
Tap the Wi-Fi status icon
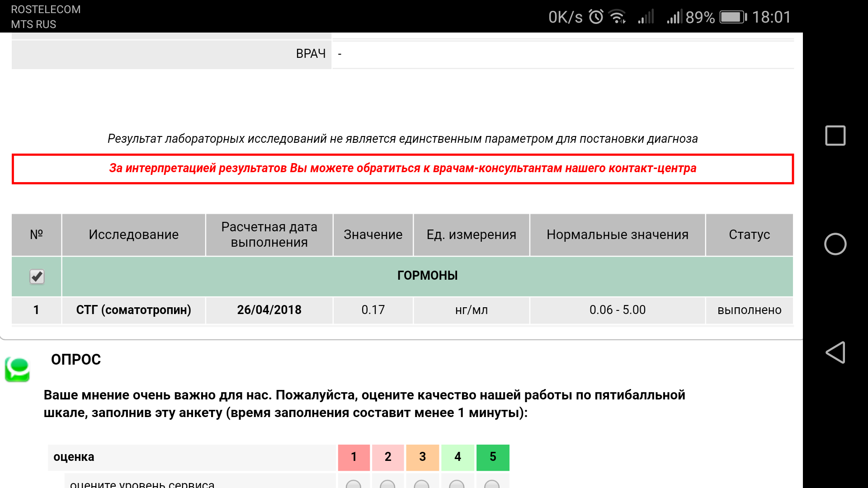click(617, 17)
